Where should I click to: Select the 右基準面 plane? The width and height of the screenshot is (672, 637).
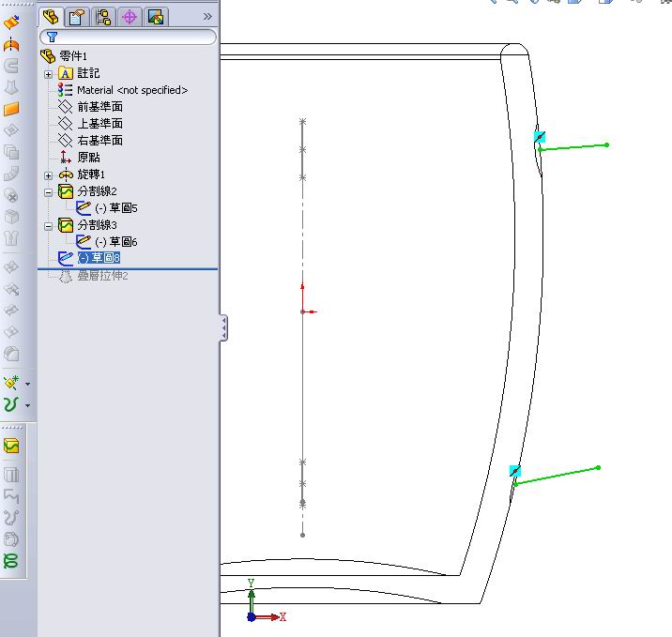(x=99, y=140)
